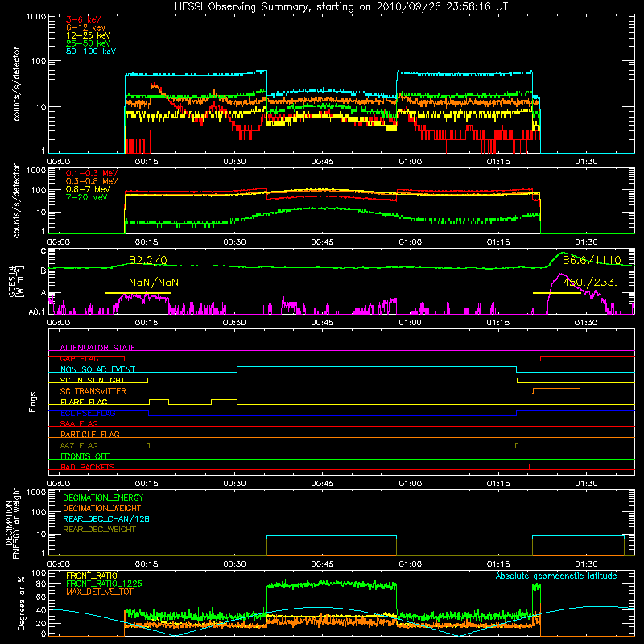
Task: Click the MAX_DET_VS_TOT legend label
Action: click(97, 592)
